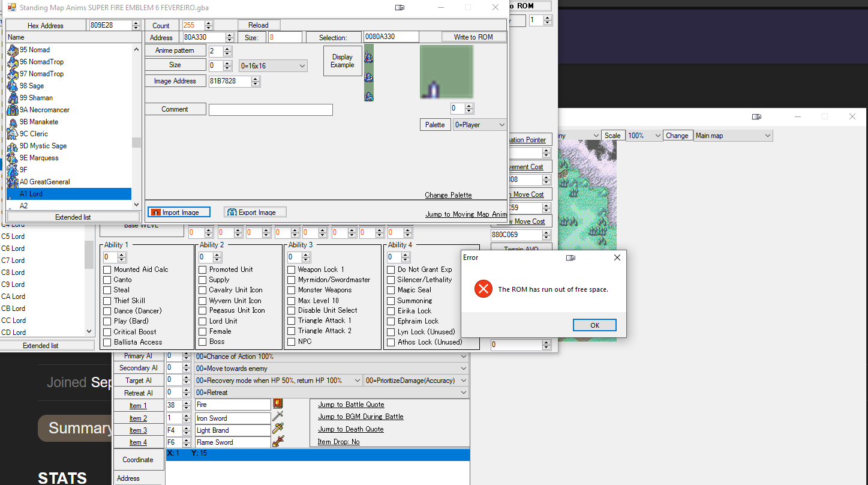
Task: Select the 98 Sage class icon
Action: (13, 86)
